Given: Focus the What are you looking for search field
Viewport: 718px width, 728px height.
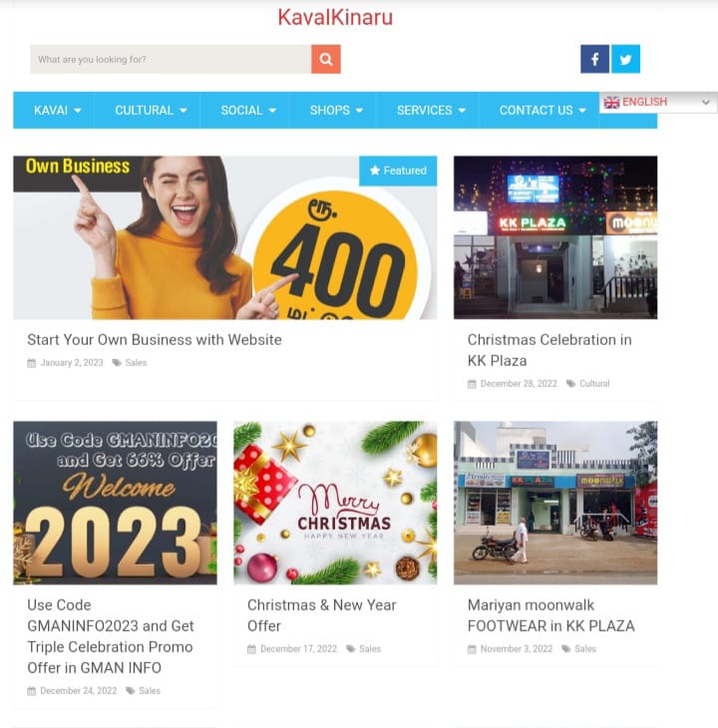Looking at the screenshot, I should click(x=171, y=59).
